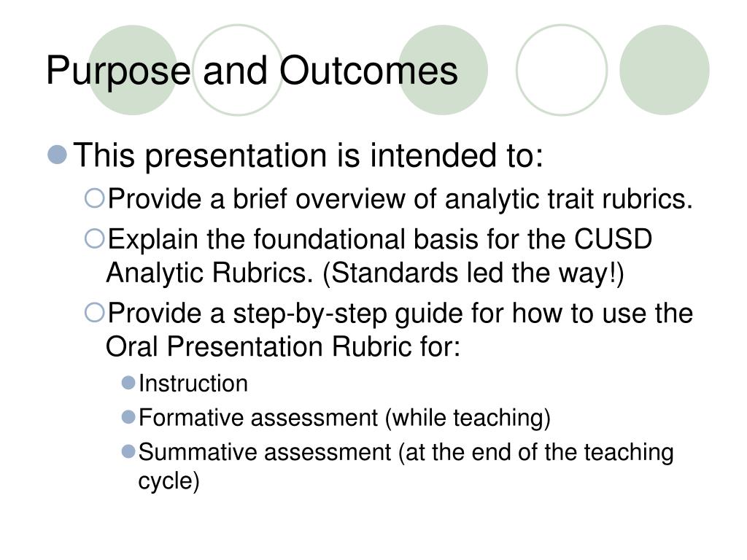Click the far-right solid green circle
The width and height of the screenshot is (747, 560).
click(664, 70)
